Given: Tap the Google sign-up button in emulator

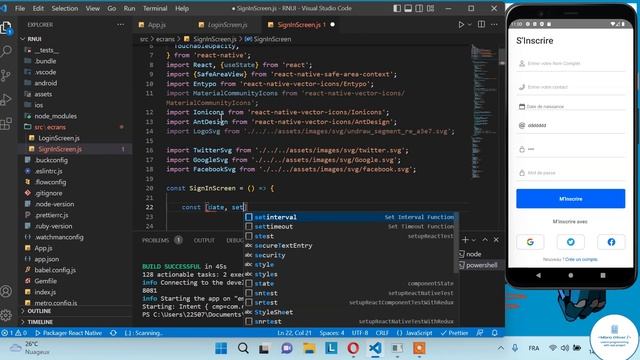Looking at the screenshot, I should [530, 242].
